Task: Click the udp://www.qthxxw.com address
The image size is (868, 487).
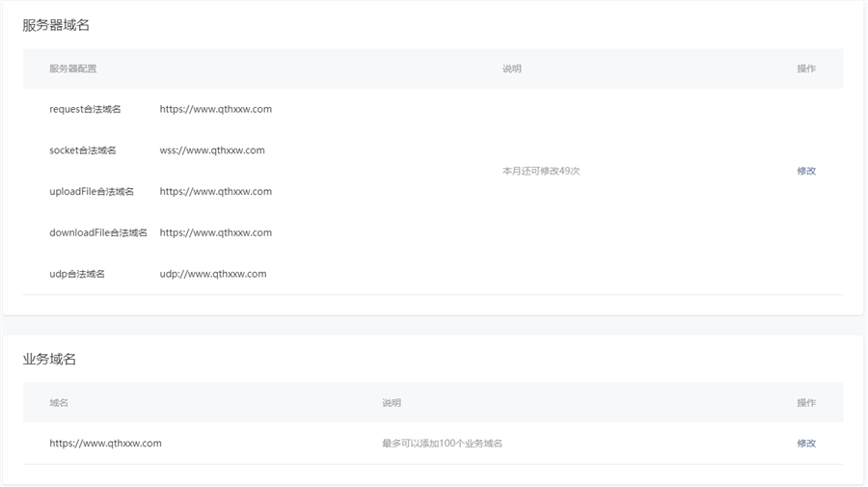Action: [x=213, y=274]
